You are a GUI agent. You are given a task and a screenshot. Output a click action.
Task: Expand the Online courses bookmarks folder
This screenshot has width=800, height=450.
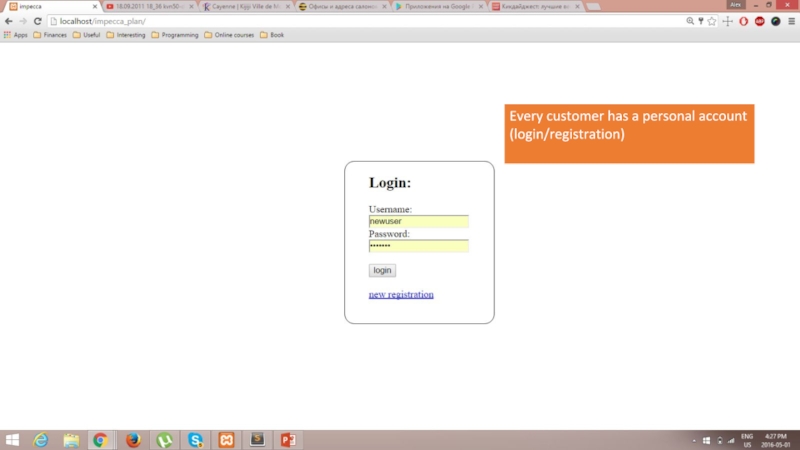229,34
